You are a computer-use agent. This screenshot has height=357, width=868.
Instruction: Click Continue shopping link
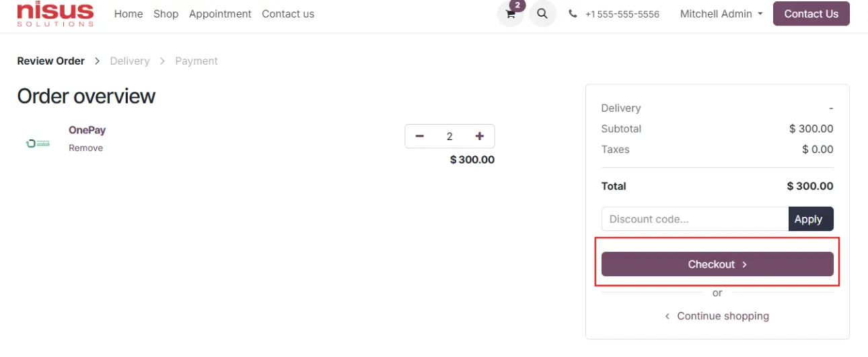click(x=717, y=316)
